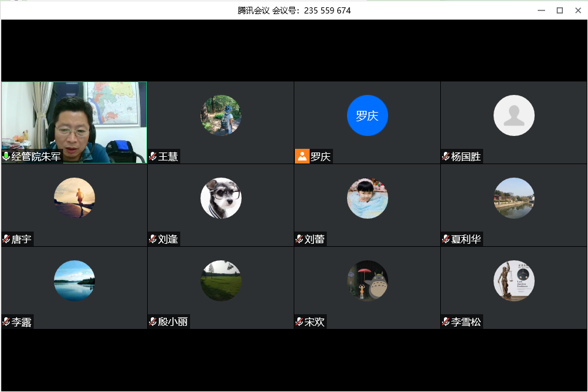Viewport: 588px width, 392px height.
Task: Select the justice statue avatar
Action: point(514,281)
